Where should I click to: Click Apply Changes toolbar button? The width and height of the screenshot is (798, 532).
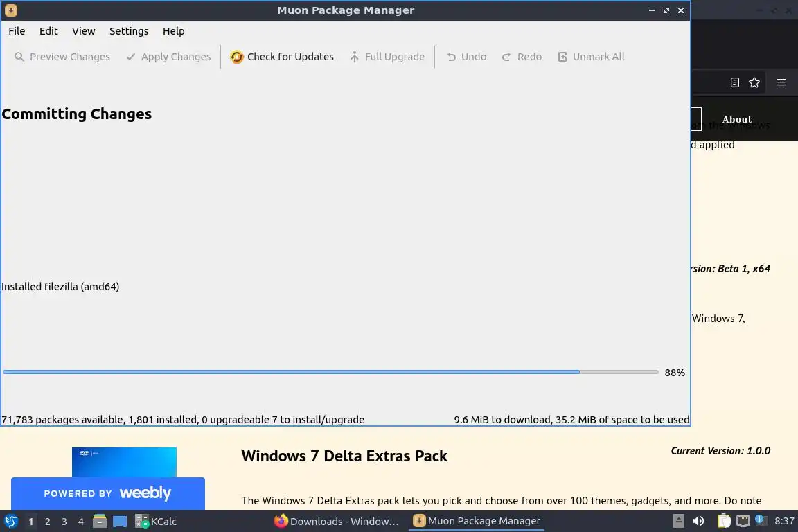pyautogui.click(x=168, y=57)
